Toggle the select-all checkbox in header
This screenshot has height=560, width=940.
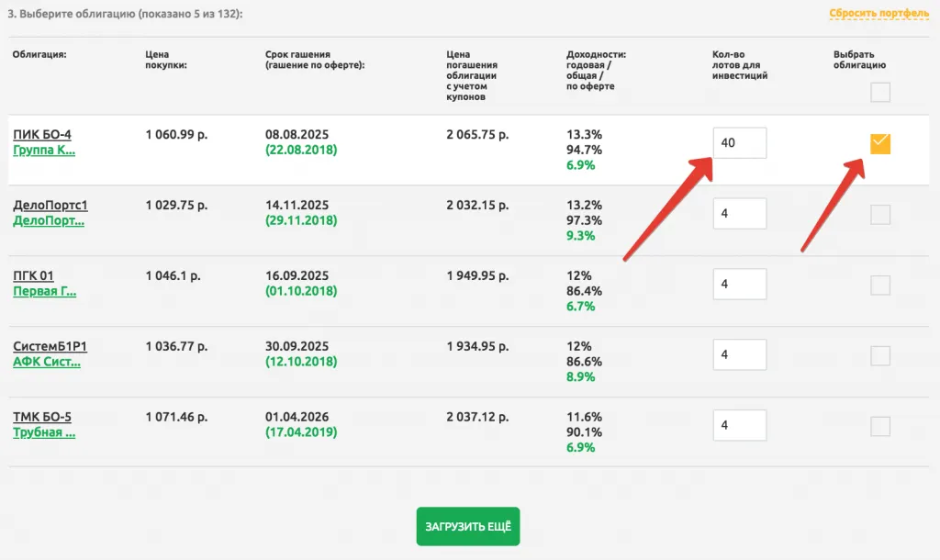coord(880,92)
